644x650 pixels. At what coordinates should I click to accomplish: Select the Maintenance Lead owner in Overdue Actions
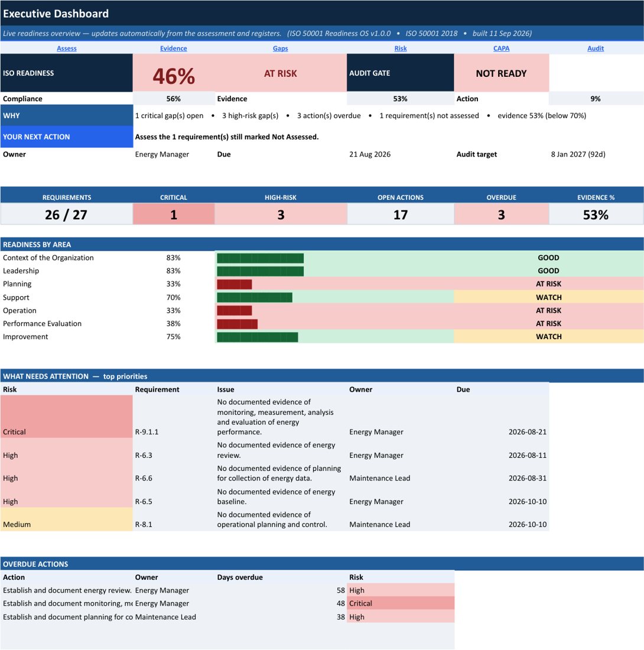[x=165, y=617]
